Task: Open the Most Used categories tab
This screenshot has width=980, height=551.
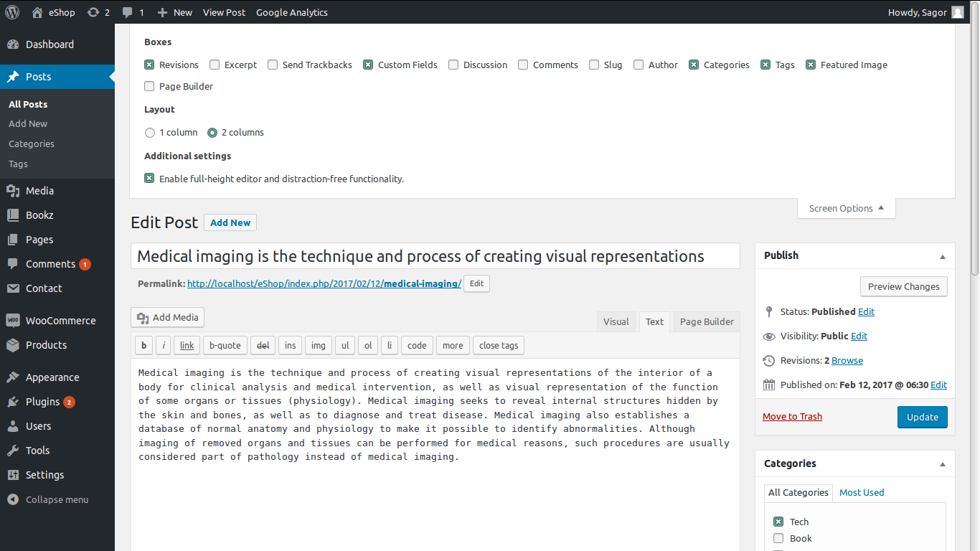Action: (x=862, y=493)
